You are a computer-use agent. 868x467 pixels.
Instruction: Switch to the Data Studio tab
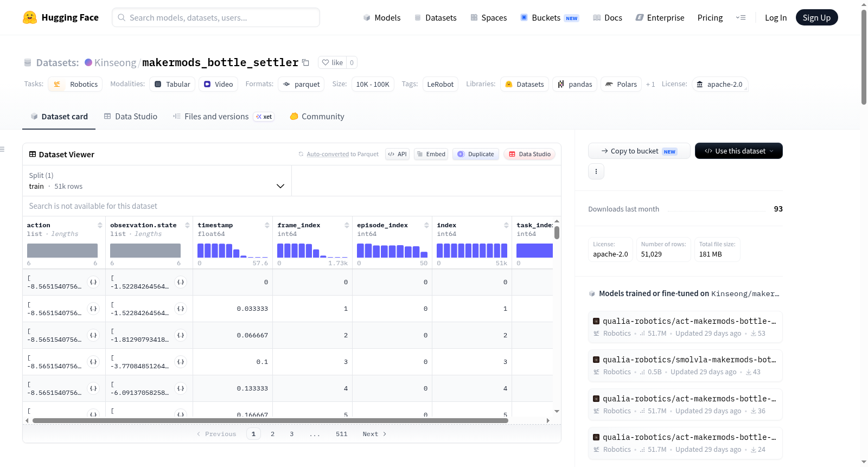[x=131, y=117]
